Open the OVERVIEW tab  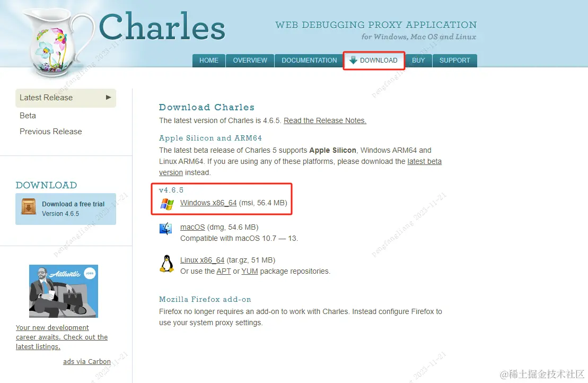(x=250, y=60)
